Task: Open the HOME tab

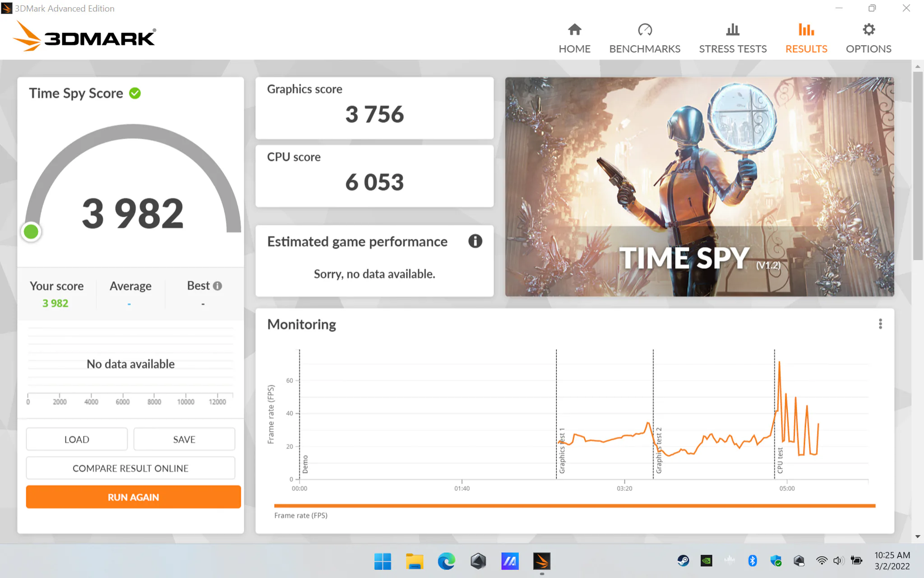Action: (574, 38)
